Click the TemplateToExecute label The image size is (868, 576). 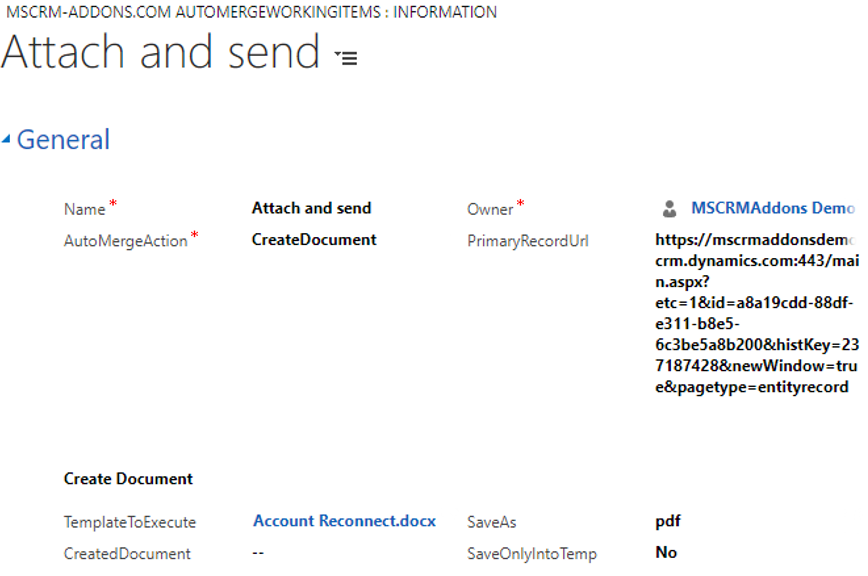pyautogui.click(x=130, y=522)
